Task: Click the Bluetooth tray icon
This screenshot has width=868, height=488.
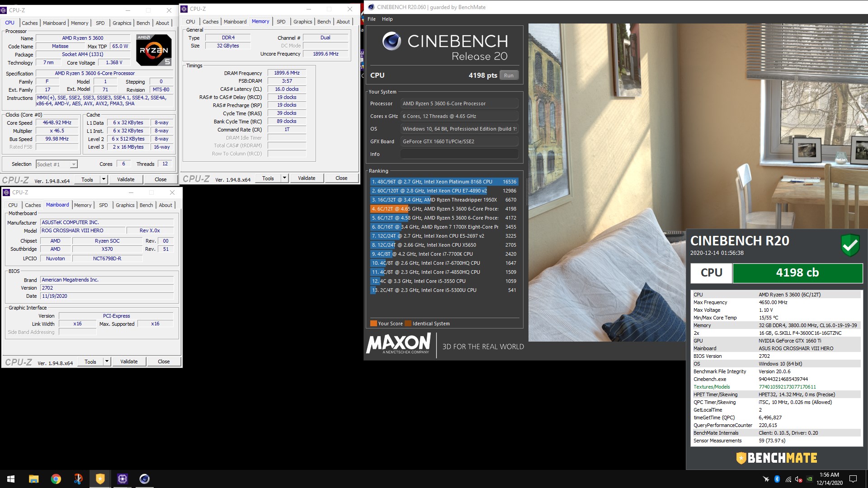Action: tap(777, 479)
